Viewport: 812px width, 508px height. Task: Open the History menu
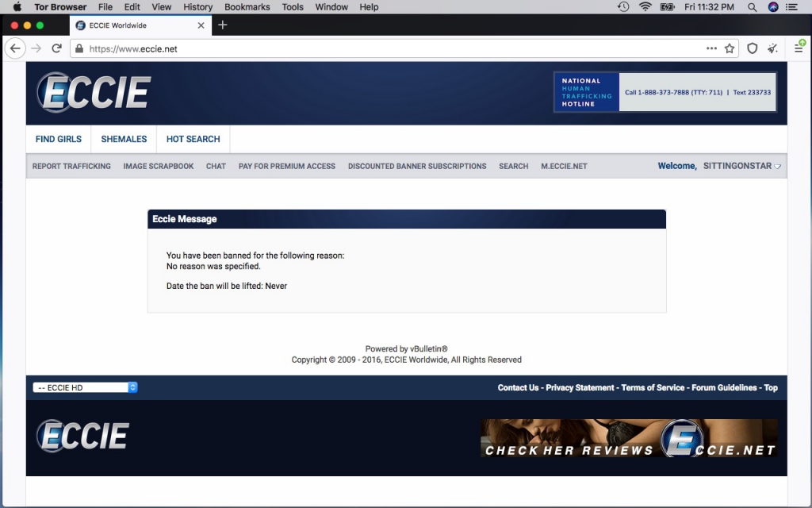tap(197, 6)
